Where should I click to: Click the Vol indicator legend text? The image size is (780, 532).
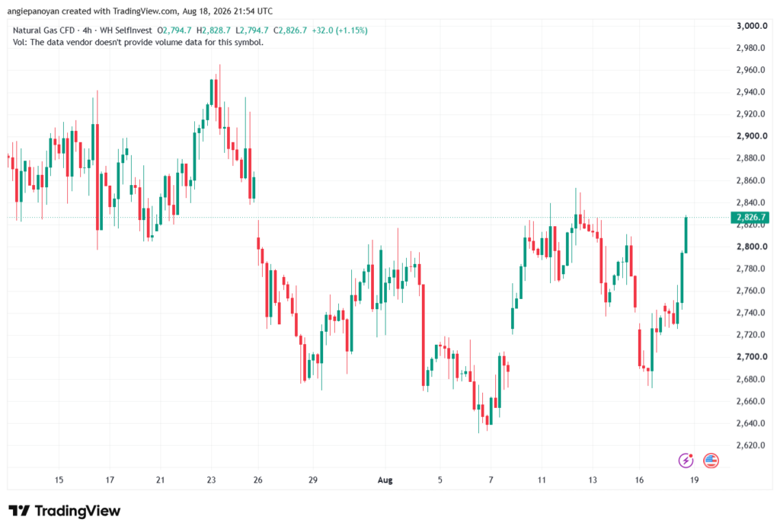[139, 43]
